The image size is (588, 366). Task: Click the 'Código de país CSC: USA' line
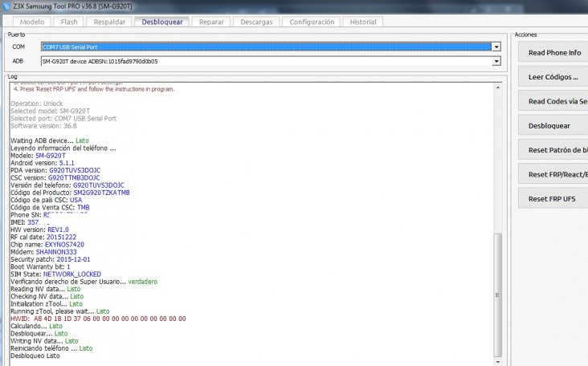(x=46, y=200)
